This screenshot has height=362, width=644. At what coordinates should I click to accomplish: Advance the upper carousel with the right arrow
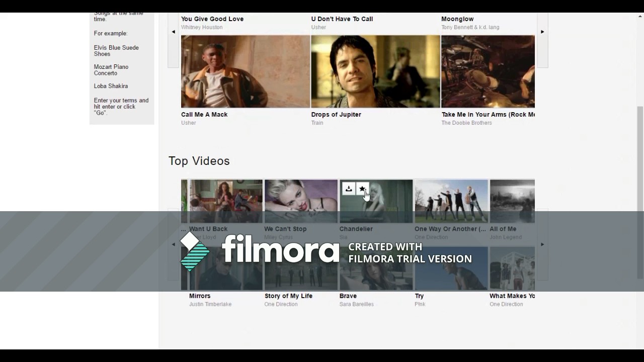coord(542,32)
